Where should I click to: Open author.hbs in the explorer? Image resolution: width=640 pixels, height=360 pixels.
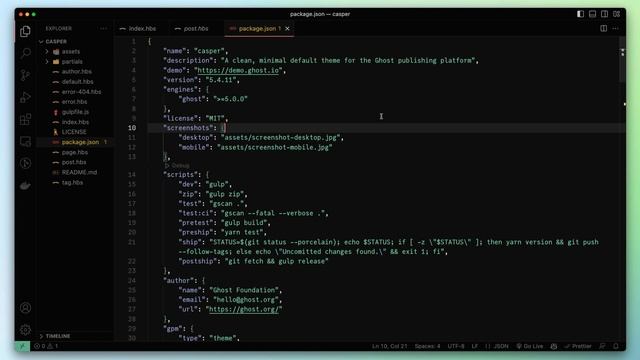pos(77,71)
